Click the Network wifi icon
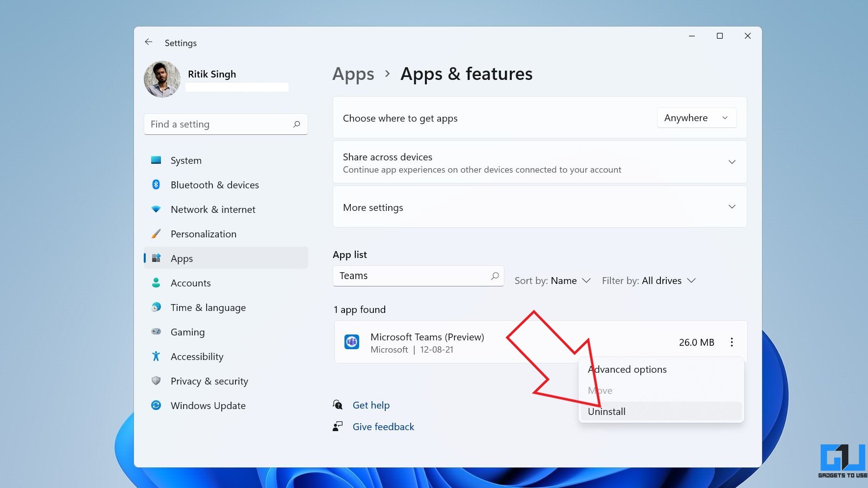Screen dimensions: 868x488 pos(156,209)
